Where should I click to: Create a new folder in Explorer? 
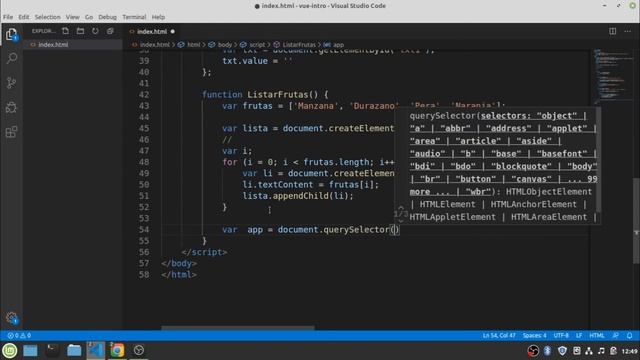click(x=80, y=31)
